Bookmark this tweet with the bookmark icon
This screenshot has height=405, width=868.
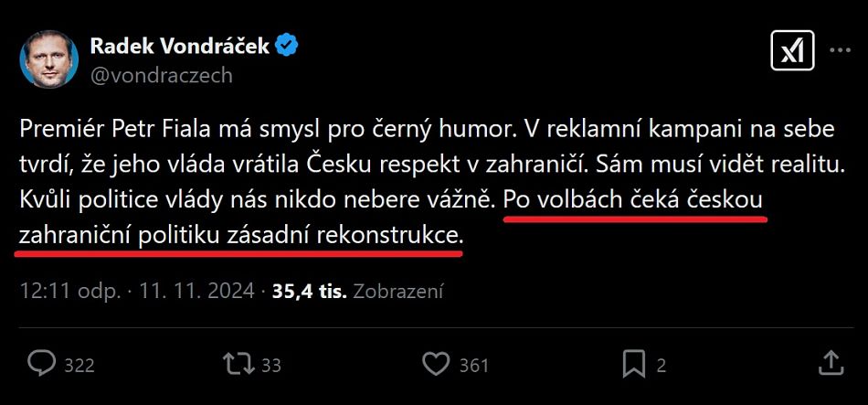click(633, 364)
